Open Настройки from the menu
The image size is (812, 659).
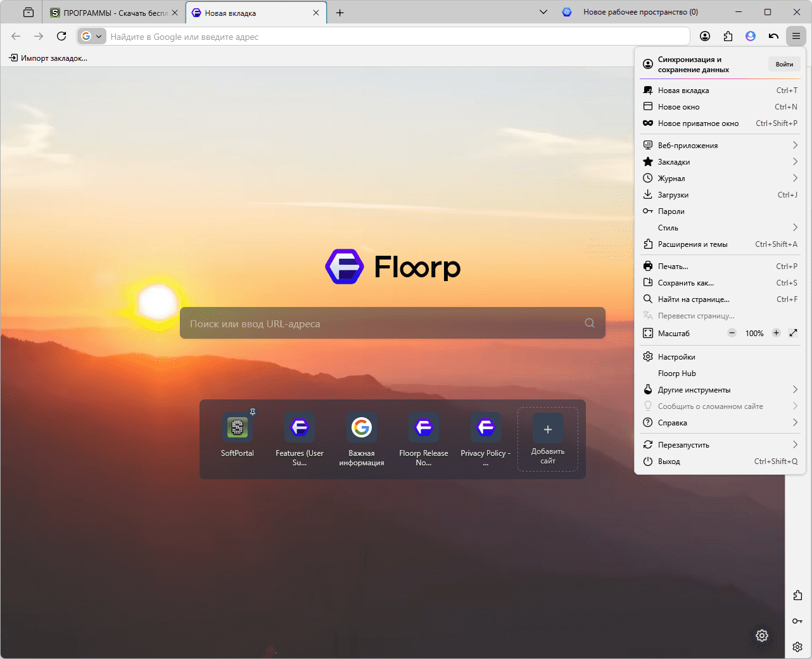(x=720, y=357)
